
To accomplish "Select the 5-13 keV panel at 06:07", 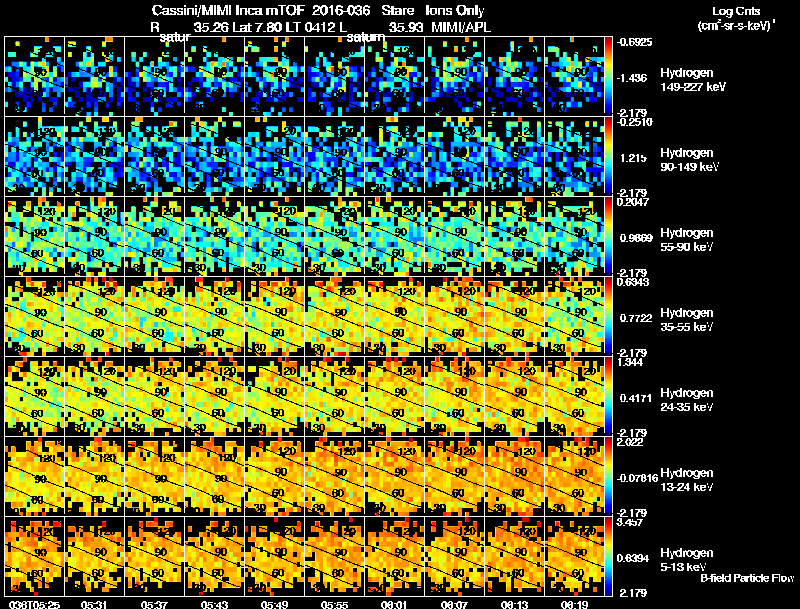I will [x=455, y=556].
